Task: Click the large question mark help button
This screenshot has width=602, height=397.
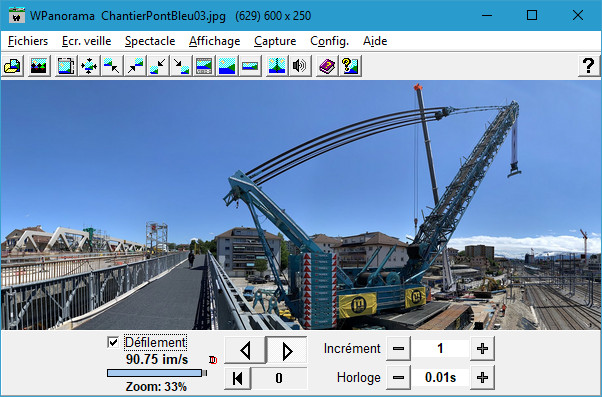Action: click(589, 66)
